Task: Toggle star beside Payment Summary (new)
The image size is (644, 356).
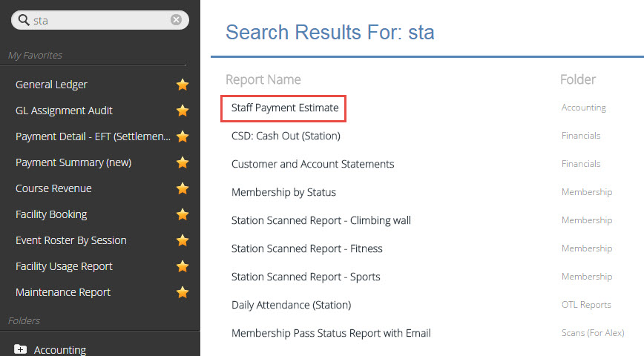Action: 183,162
